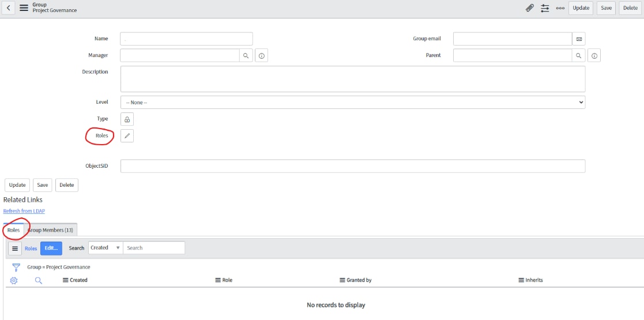Expand the Level dropdown
The width and height of the screenshot is (644, 320).
click(x=353, y=102)
